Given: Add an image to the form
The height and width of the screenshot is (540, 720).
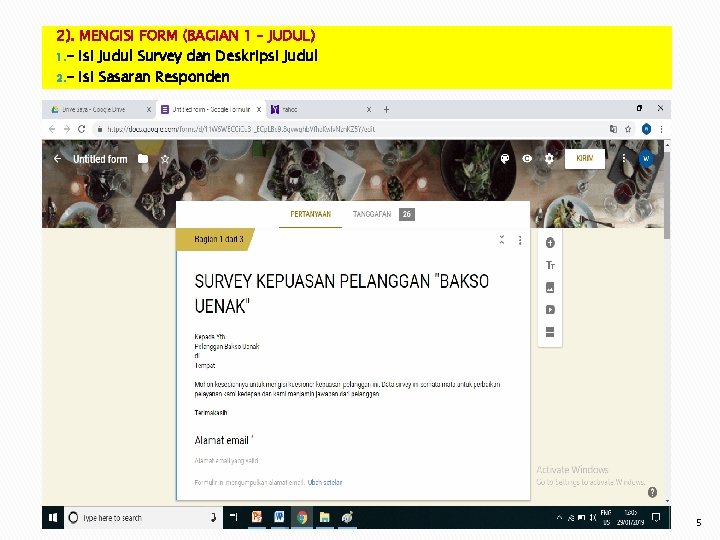Looking at the screenshot, I should pos(550,288).
